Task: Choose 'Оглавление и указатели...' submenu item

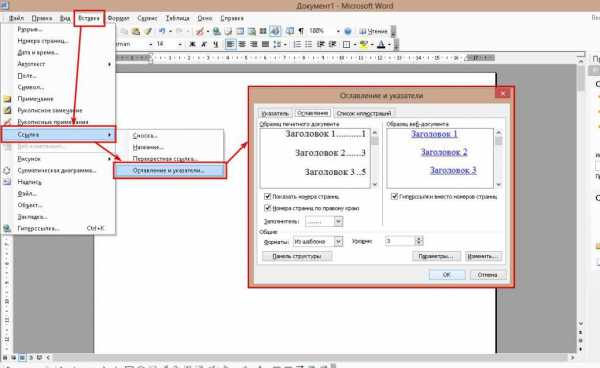Action: 170,171
